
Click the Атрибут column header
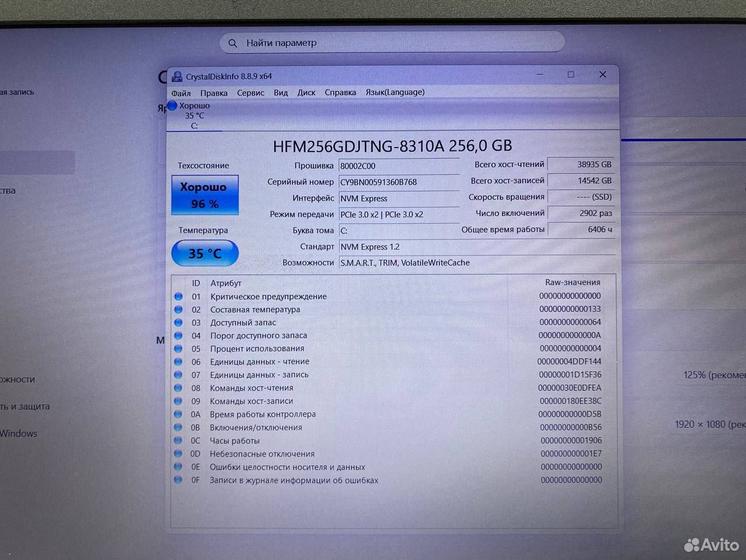coord(225,283)
